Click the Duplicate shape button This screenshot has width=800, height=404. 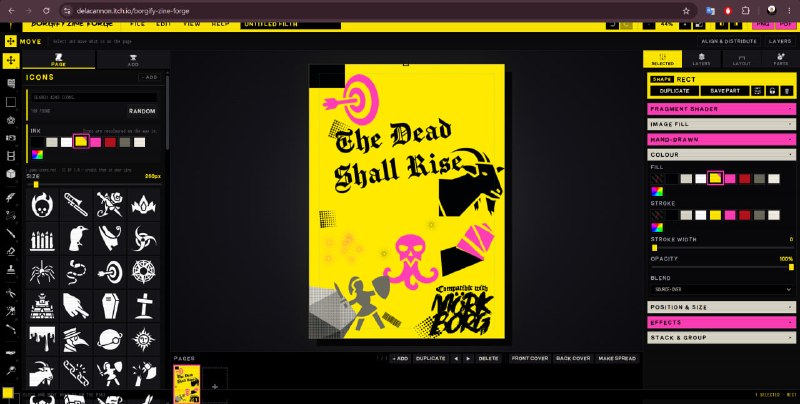(x=674, y=91)
